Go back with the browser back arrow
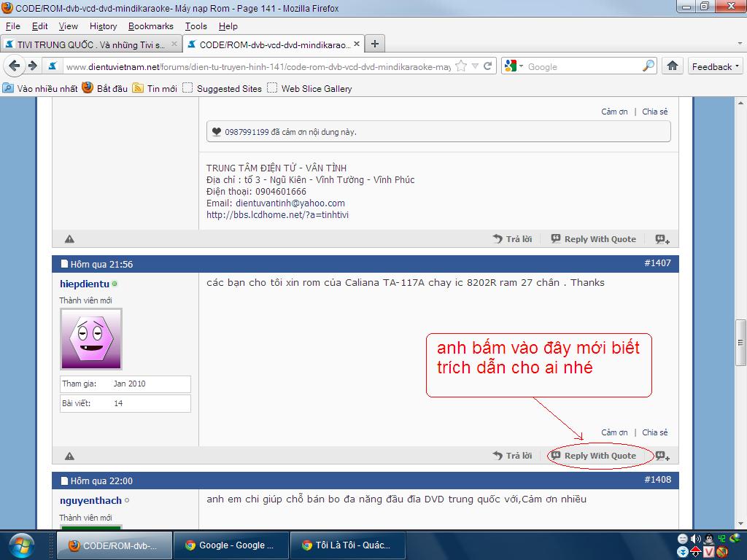 tap(15, 66)
